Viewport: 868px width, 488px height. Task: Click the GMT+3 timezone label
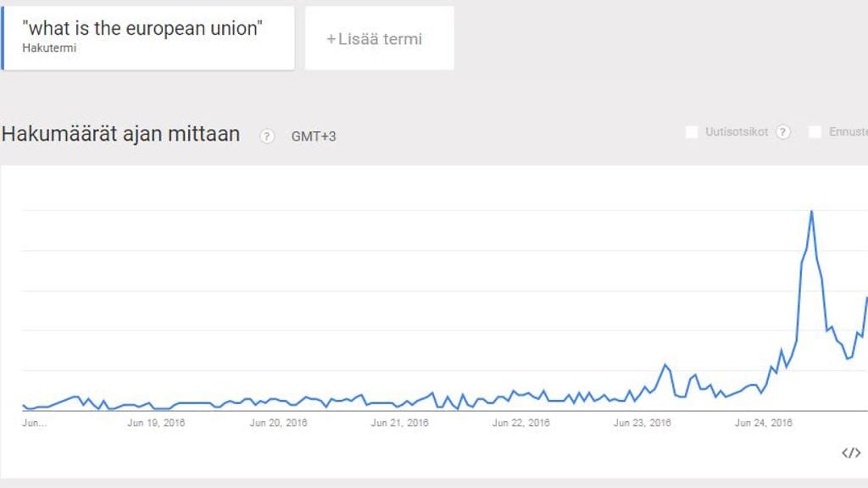tap(314, 136)
